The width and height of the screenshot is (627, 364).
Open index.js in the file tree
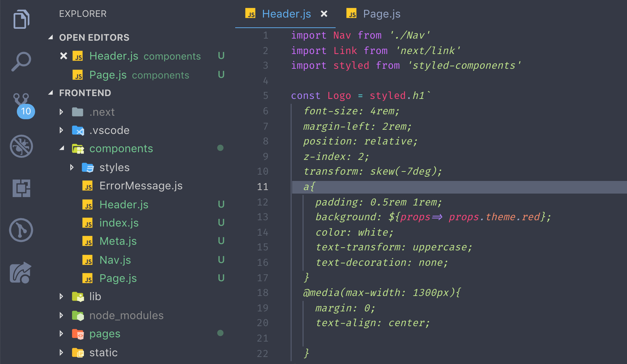(119, 223)
